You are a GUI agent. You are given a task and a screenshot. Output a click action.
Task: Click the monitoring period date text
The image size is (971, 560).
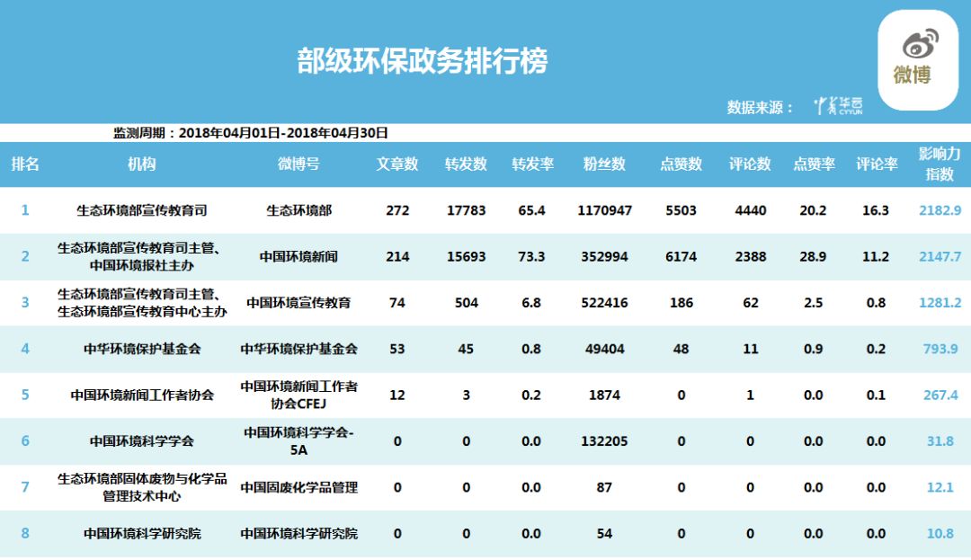pos(251,132)
